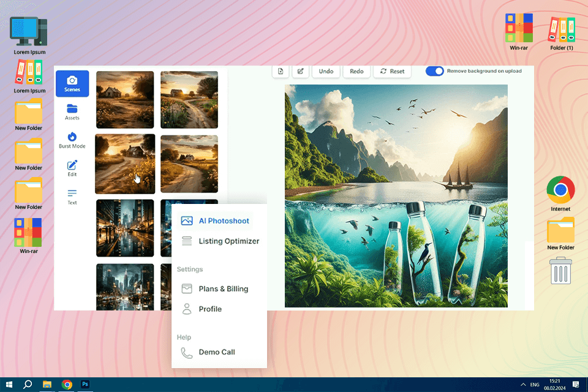Viewport: 588px width, 392px height.
Task: Click the Profile person icon
Action: [187, 309]
